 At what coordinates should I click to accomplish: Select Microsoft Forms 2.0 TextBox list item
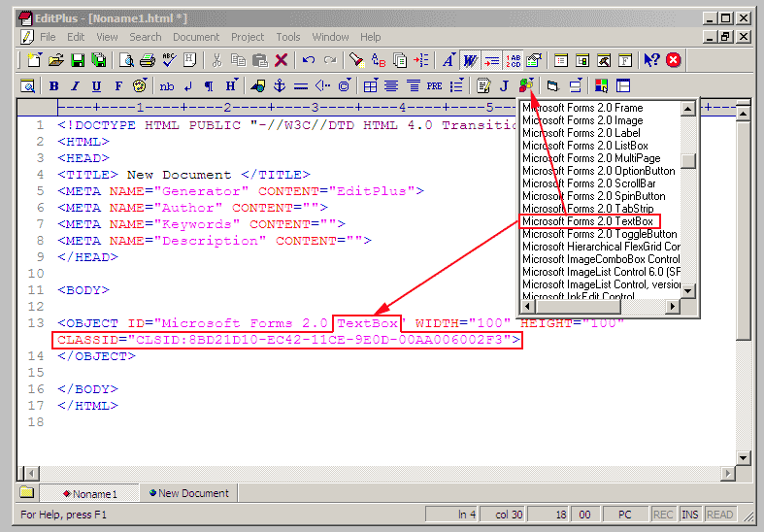(588, 221)
